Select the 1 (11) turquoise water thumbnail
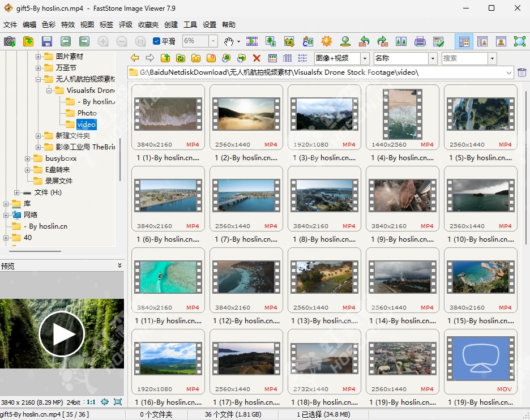 point(167,277)
